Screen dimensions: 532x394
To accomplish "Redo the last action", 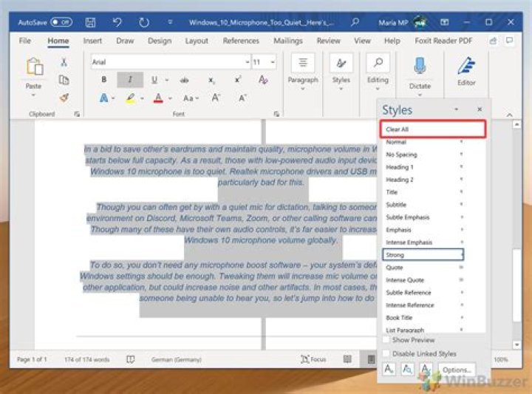I will [x=144, y=22].
